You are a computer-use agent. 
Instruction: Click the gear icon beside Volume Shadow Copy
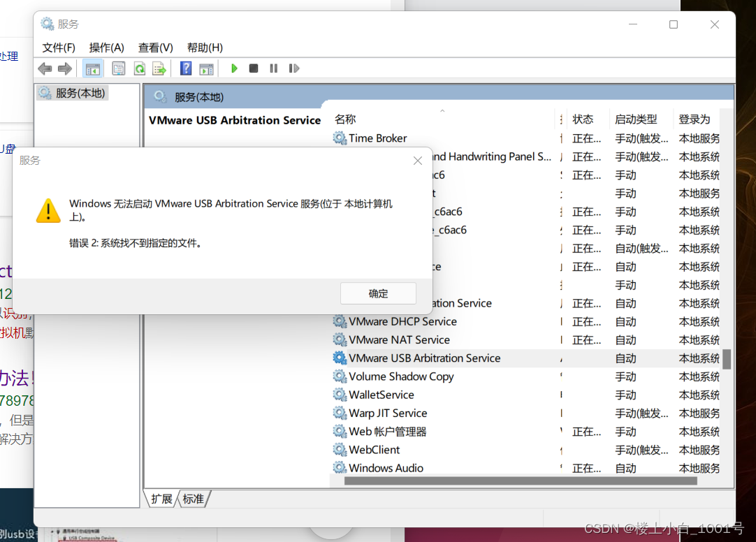340,376
